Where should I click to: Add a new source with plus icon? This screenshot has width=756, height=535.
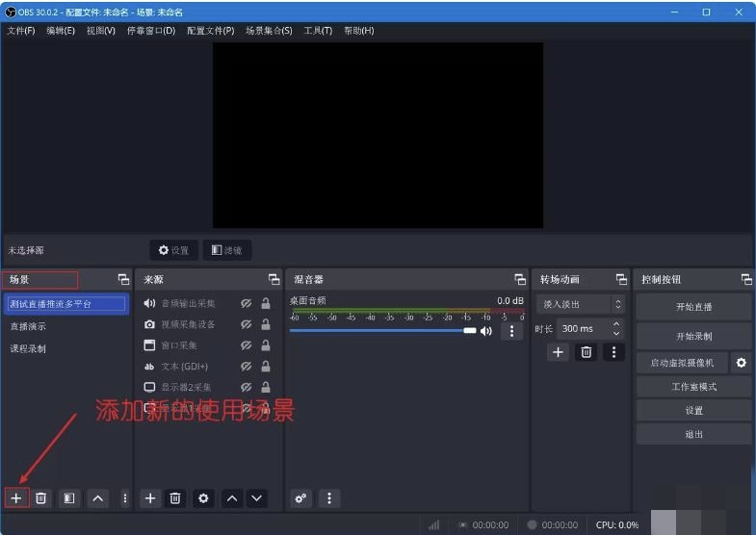(150, 497)
